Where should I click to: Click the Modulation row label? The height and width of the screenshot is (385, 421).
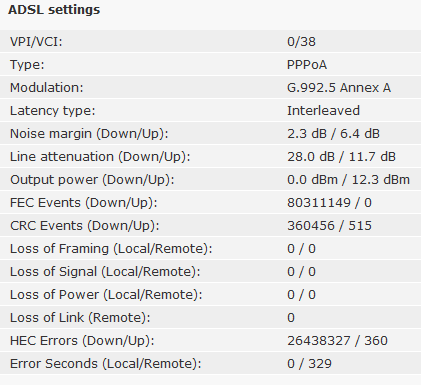[47, 88]
